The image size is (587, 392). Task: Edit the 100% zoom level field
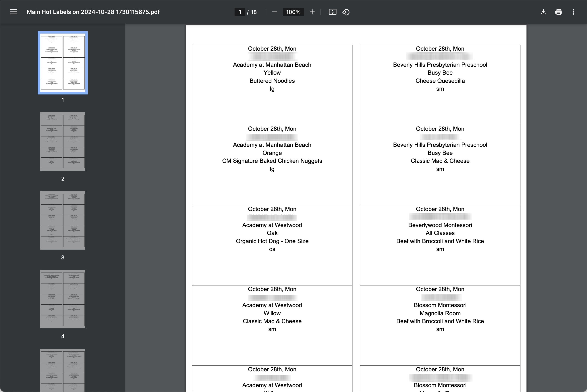pyautogui.click(x=293, y=12)
